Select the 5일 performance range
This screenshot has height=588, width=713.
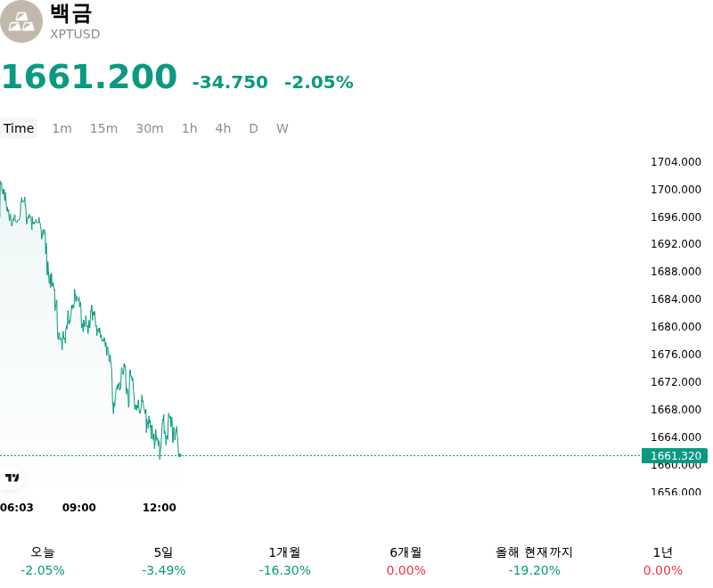click(x=164, y=561)
